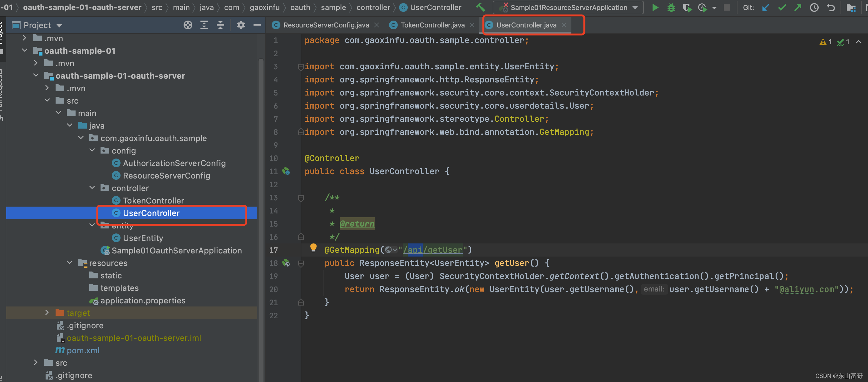
Task: Expand all in Project panel
Action: 204,25
